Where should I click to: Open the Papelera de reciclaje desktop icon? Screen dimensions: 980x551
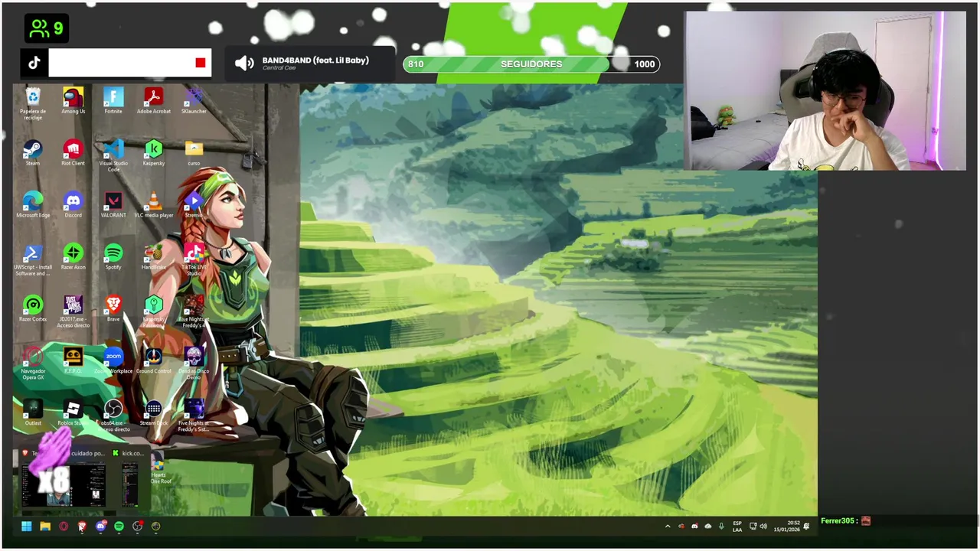33,103
